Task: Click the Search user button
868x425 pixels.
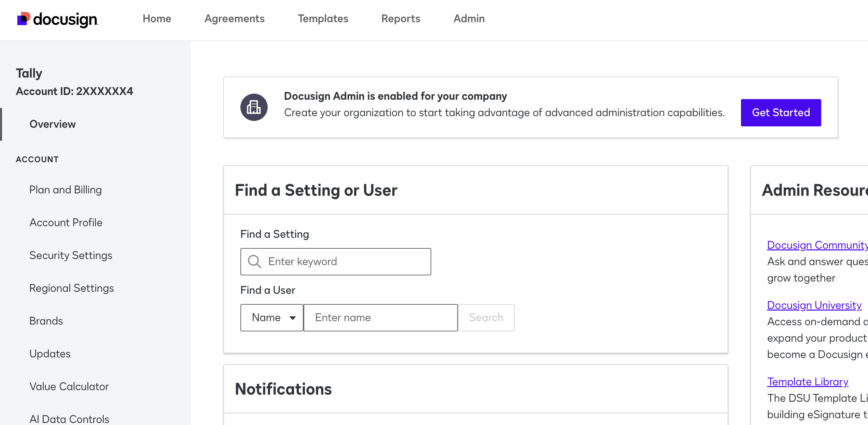Action: click(x=486, y=318)
